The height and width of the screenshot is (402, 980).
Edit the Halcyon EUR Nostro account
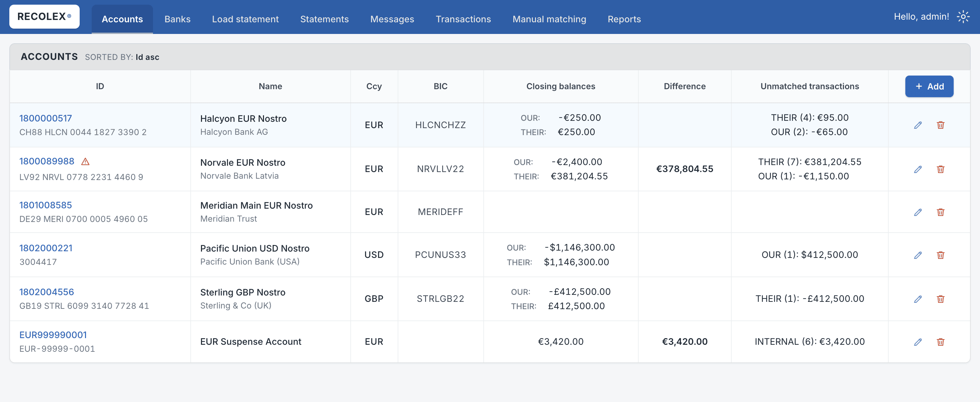pyautogui.click(x=918, y=125)
